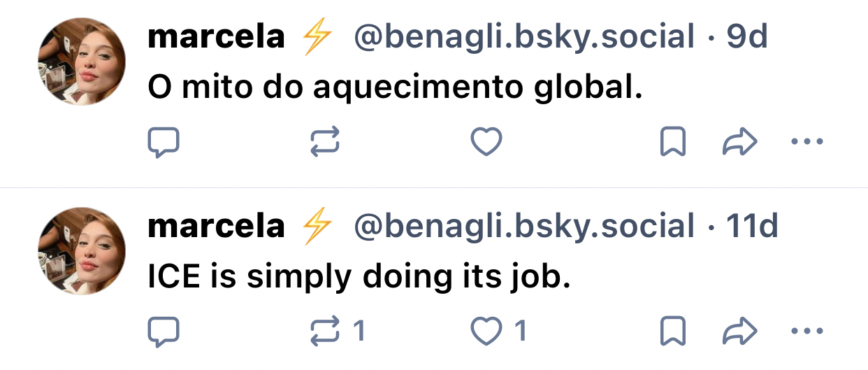Repost the 'aquecimento global' post
Image resolution: width=868 pixels, height=370 pixels.
click(x=325, y=143)
